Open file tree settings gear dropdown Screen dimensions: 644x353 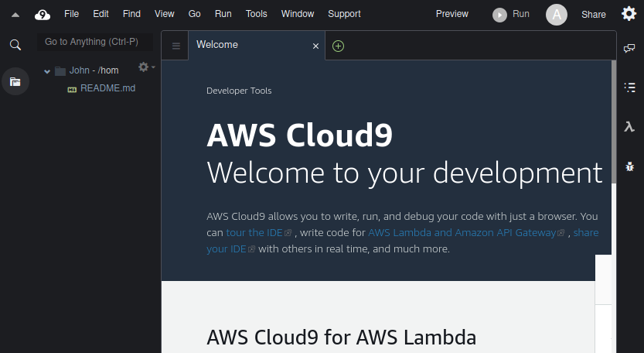point(145,67)
